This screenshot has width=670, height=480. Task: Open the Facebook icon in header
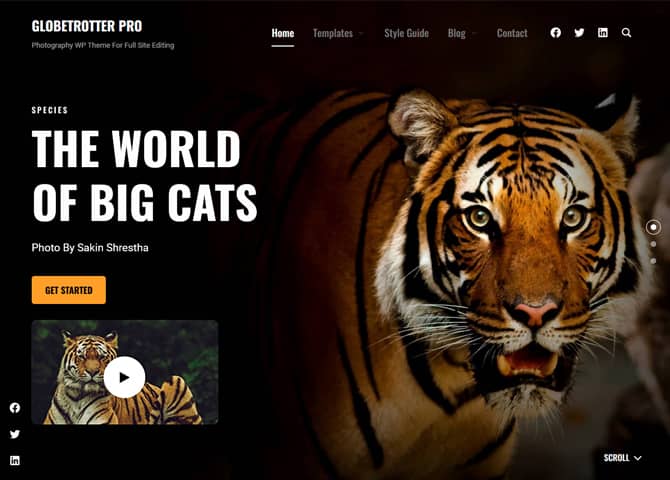[x=555, y=32]
